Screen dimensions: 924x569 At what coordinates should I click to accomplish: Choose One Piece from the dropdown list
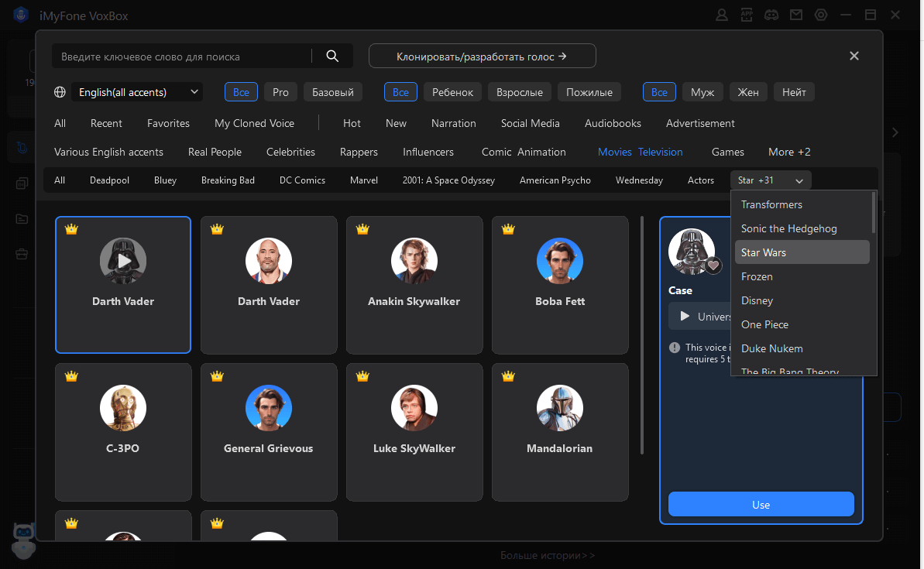pyautogui.click(x=802, y=324)
